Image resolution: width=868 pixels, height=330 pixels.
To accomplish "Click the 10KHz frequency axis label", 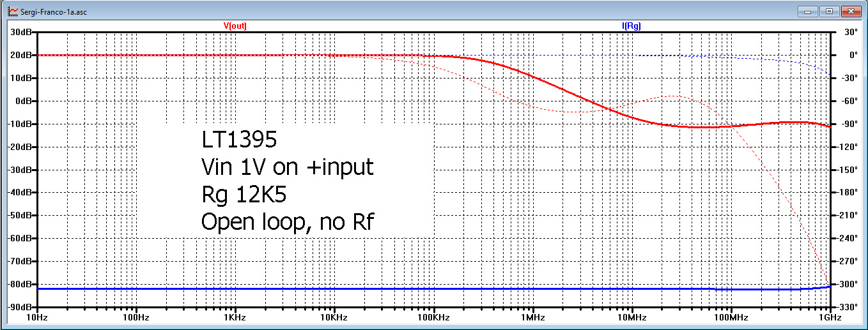I will pyautogui.click(x=334, y=317).
